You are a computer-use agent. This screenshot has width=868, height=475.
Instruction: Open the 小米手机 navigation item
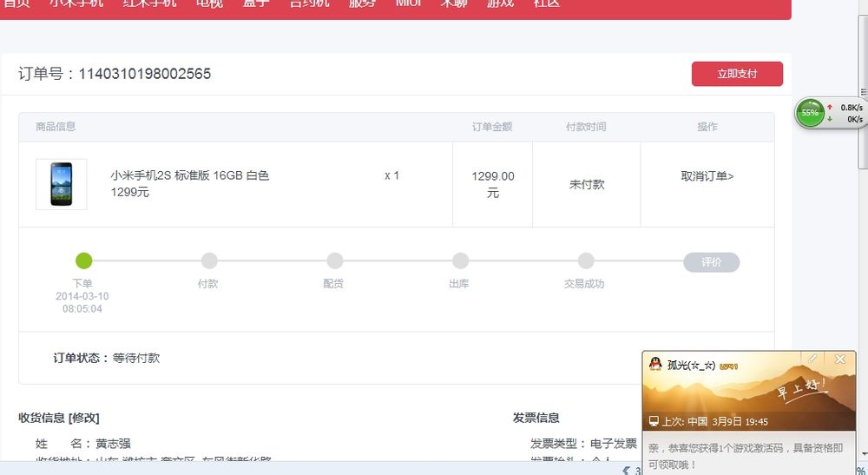pos(76,3)
